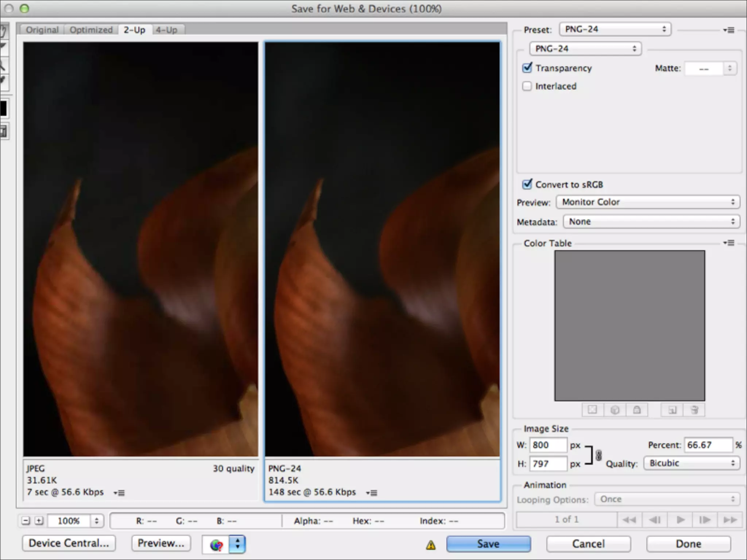Click the browser preview globe icon
This screenshot has height=560, width=747.
point(216,545)
